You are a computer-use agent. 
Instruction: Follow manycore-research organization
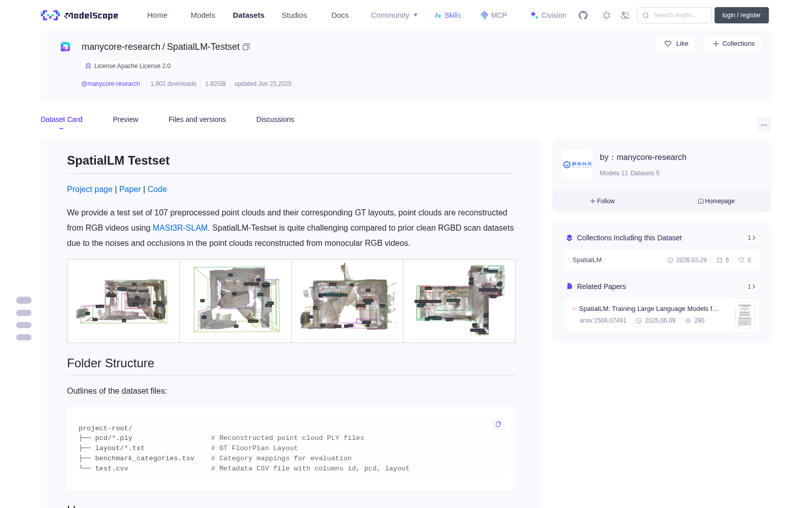[x=602, y=201]
